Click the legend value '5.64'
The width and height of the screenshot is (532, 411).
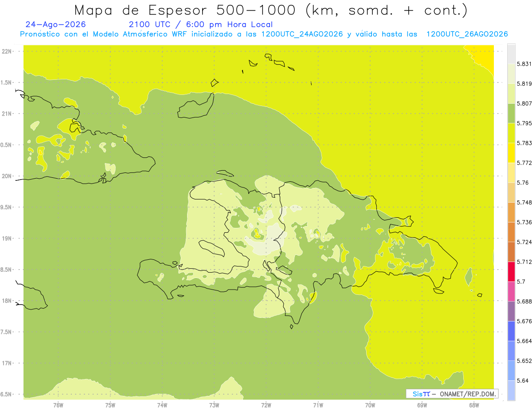[x=522, y=381]
